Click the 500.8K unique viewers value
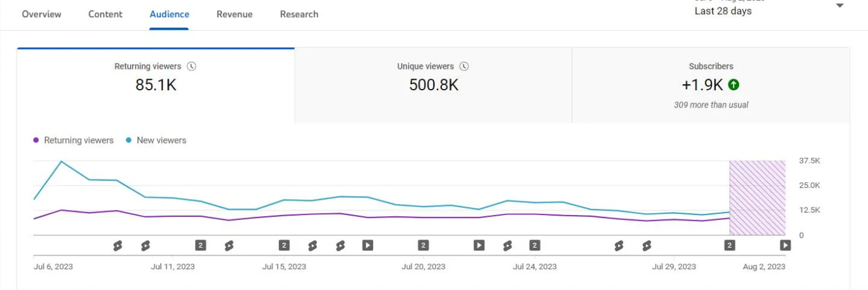 [x=433, y=85]
